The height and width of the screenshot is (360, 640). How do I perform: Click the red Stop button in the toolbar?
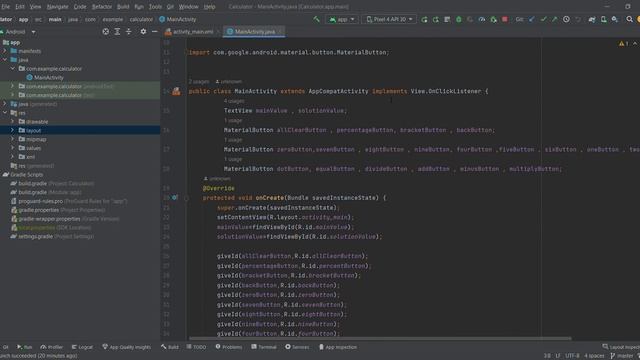[505, 19]
